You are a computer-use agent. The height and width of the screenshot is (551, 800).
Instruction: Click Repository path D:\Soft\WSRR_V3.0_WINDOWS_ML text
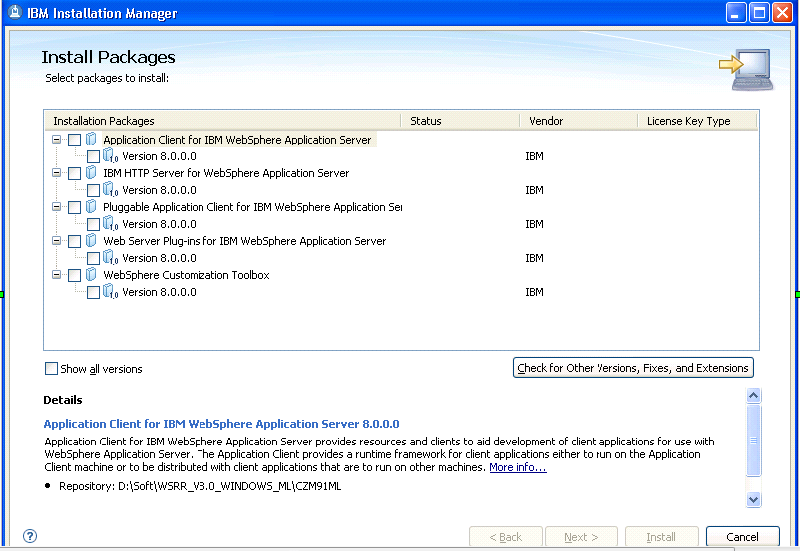coord(230,486)
